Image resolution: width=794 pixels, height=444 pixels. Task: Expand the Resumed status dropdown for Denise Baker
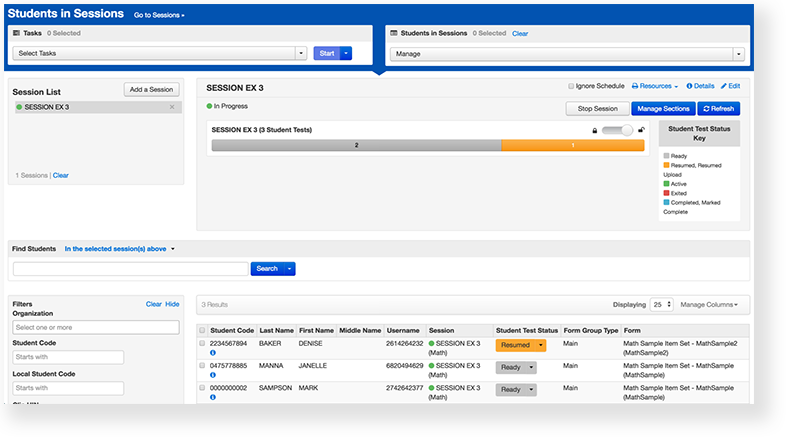coord(541,345)
